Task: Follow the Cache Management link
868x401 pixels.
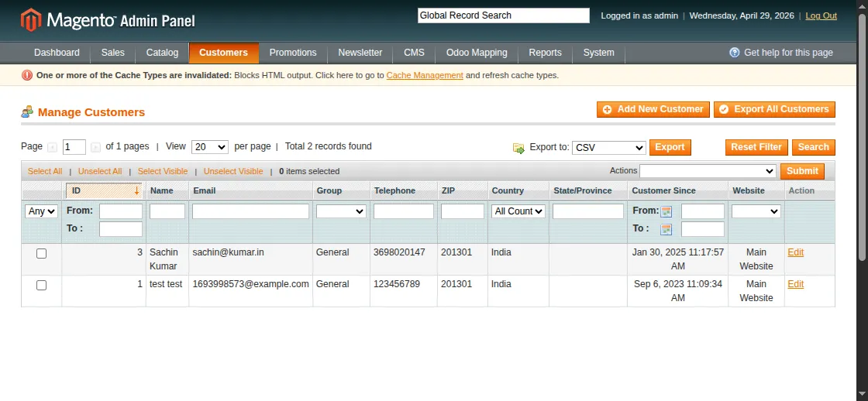Action: click(x=425, y=75)
